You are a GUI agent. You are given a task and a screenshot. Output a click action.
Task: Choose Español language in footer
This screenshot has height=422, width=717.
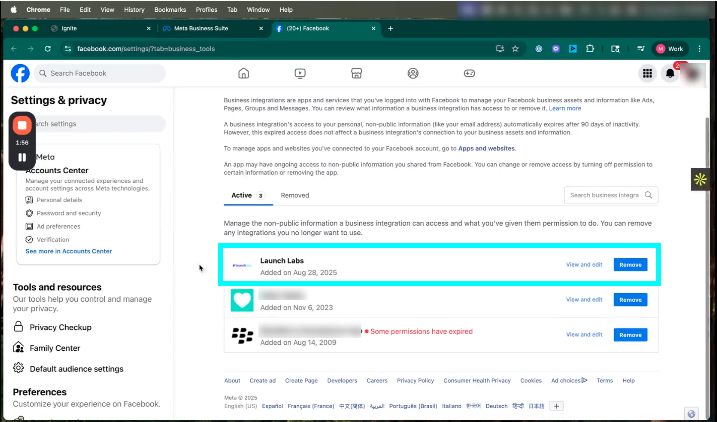click(x=272, y=406)
